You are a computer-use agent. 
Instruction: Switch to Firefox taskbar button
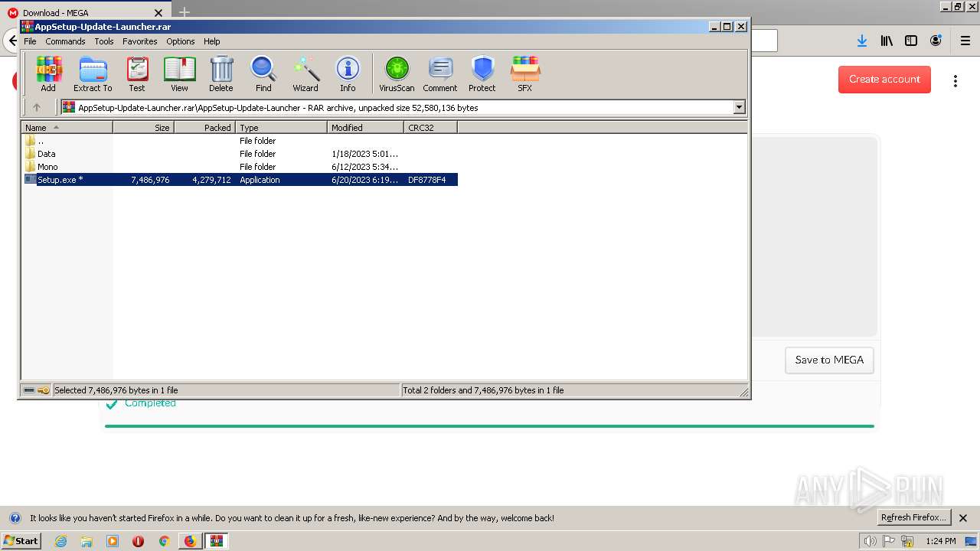190,541
